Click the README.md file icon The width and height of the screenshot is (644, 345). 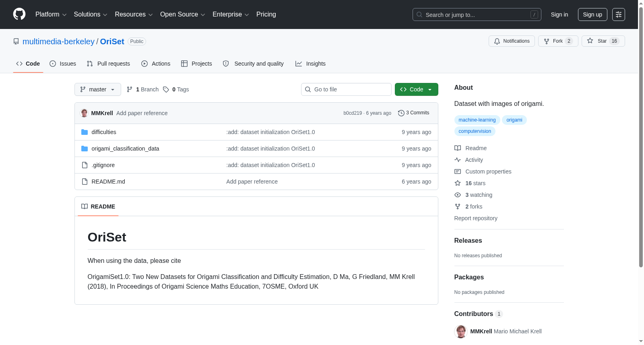(85, 182)
